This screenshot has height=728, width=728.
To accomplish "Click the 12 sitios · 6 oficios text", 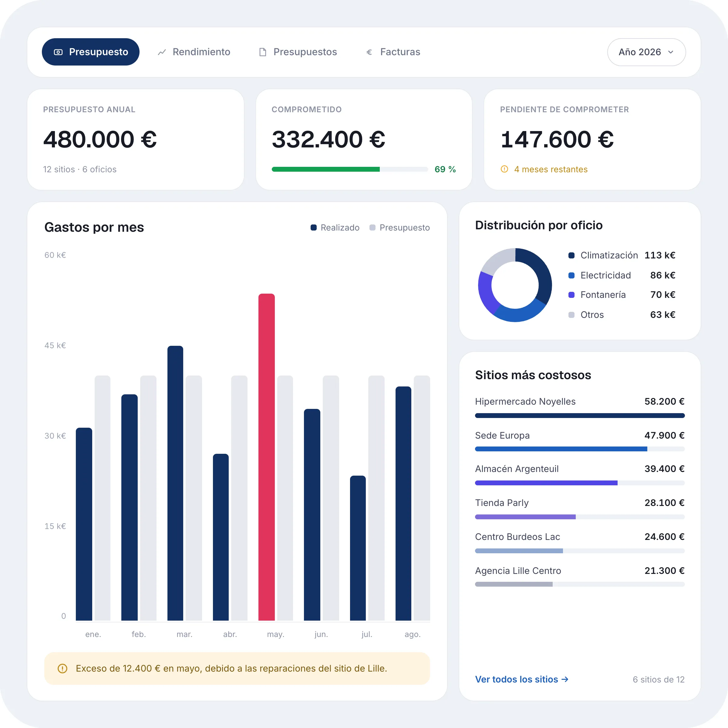I will (80, 169).
